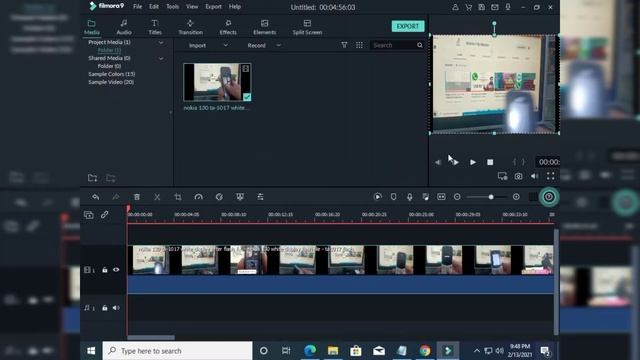Viewport: 640px width, 360px height.
Task: Click the Delete trash icon
Action: point(137,197)
